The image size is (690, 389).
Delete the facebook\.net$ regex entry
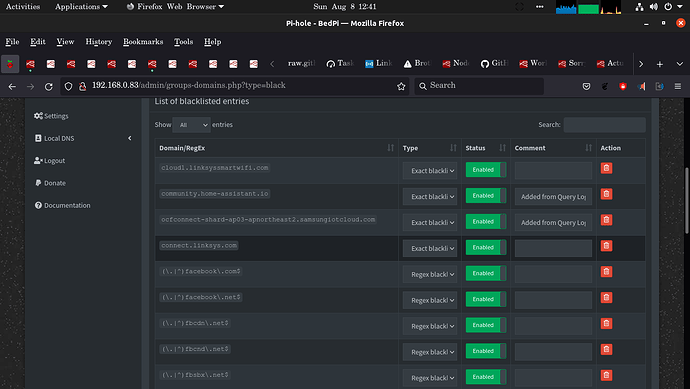(x=606, y=298)
